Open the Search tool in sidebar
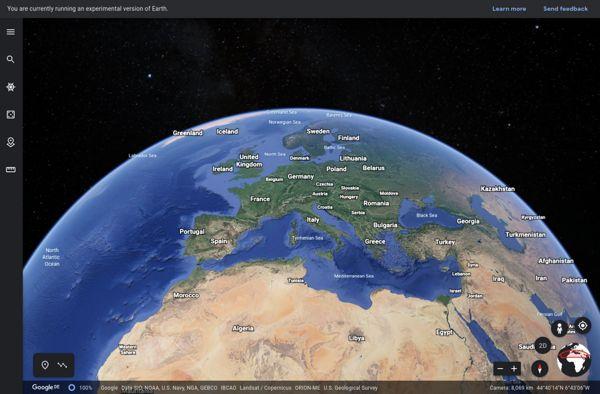Image resolution: width=600 pixels, height=394 pixels. [x=11, y=59]
